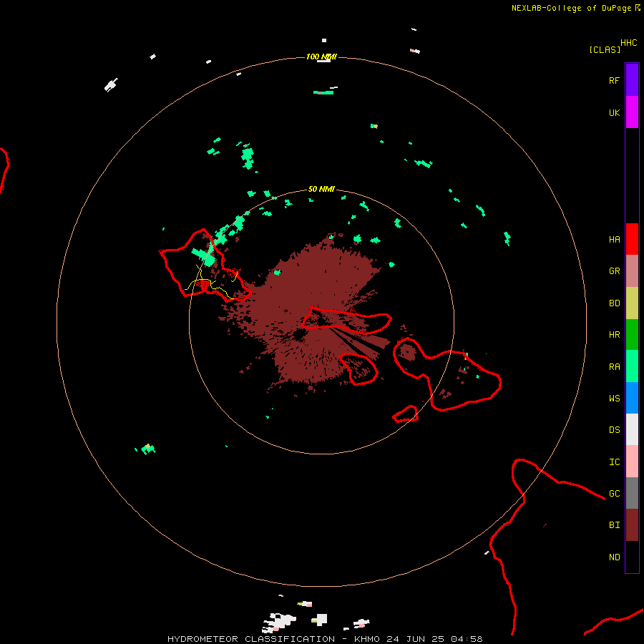Click the GC legend label

615,493
